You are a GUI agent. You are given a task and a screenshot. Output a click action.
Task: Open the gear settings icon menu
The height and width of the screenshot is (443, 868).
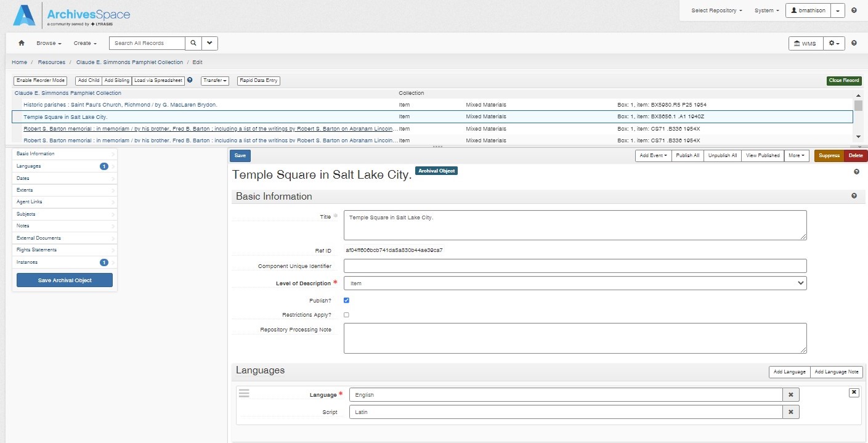click(833, 43)
